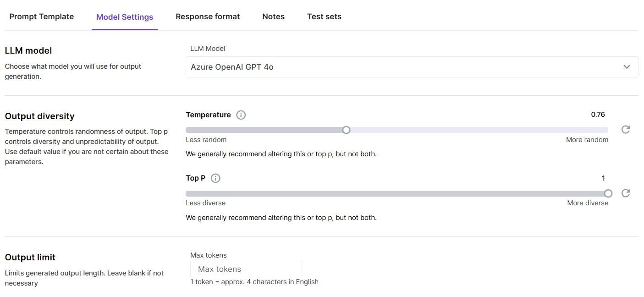Screen dimensions: 644x297
Task: Focus the Max tokens input field
Action: (246, 269)
